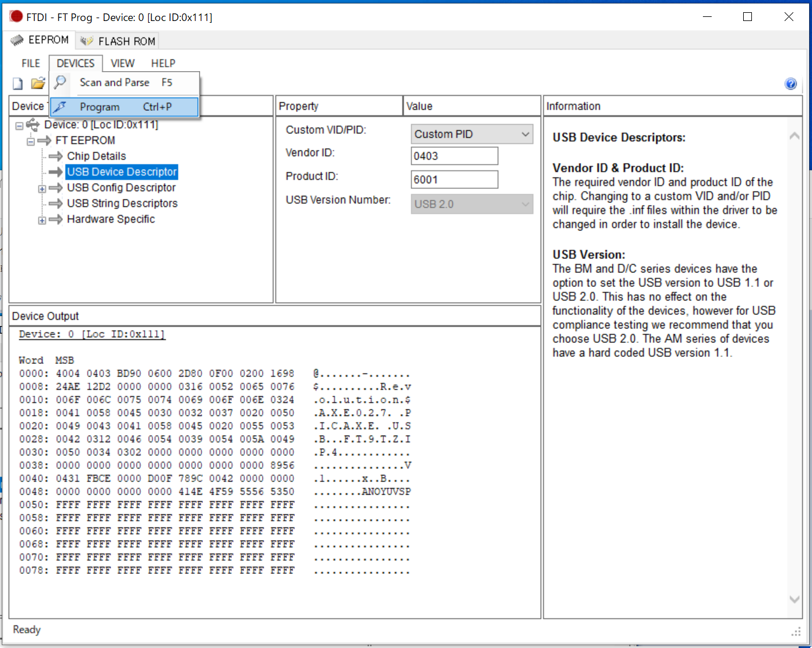Click the Information panel header
812x648 pixels.
[673, 106]
